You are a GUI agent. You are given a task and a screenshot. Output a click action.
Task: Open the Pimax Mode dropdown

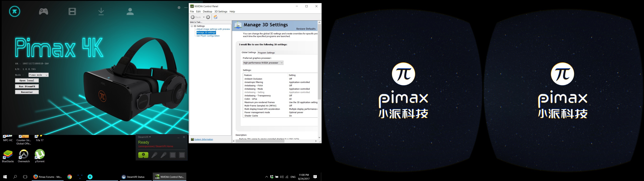[38, 75]
